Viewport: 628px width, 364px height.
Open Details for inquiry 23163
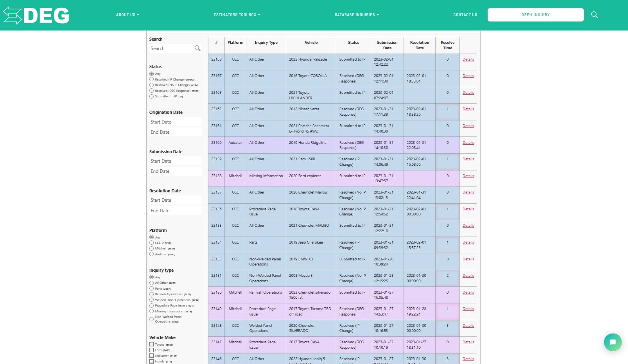click(468, 93)
